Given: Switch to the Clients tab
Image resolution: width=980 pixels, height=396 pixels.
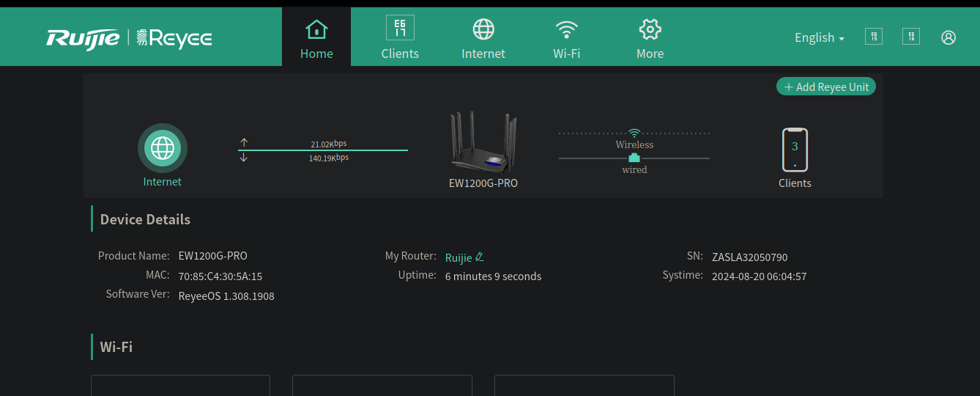Looking at the screenshot, I should 400,37.
